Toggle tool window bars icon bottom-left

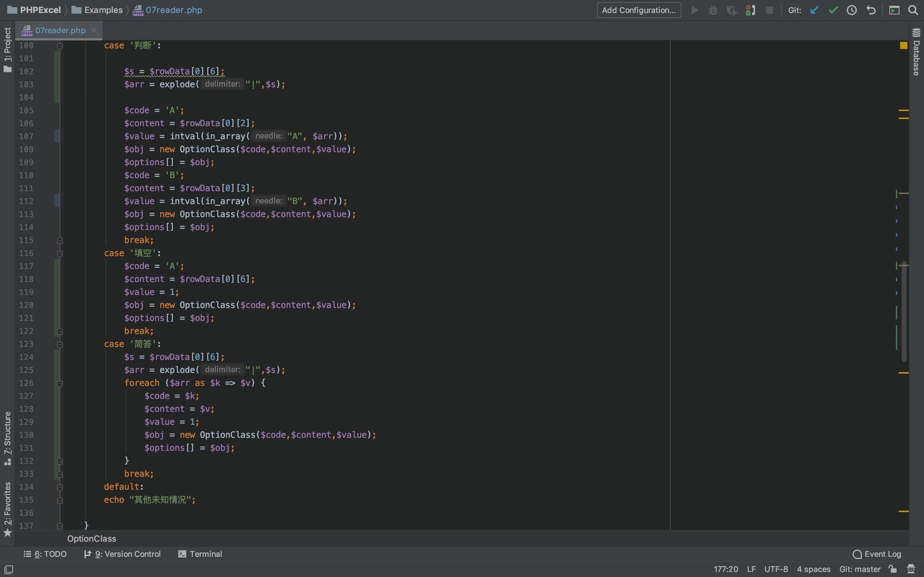8,569
